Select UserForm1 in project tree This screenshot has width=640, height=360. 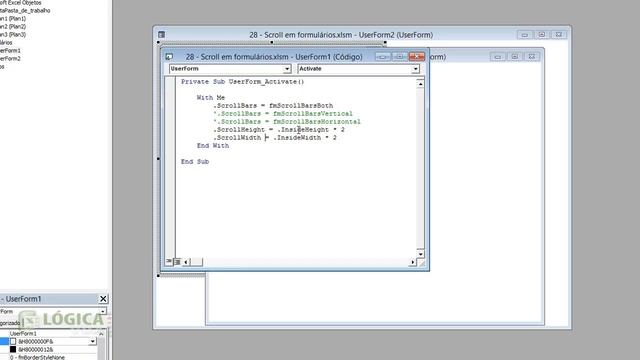point(10,51)
